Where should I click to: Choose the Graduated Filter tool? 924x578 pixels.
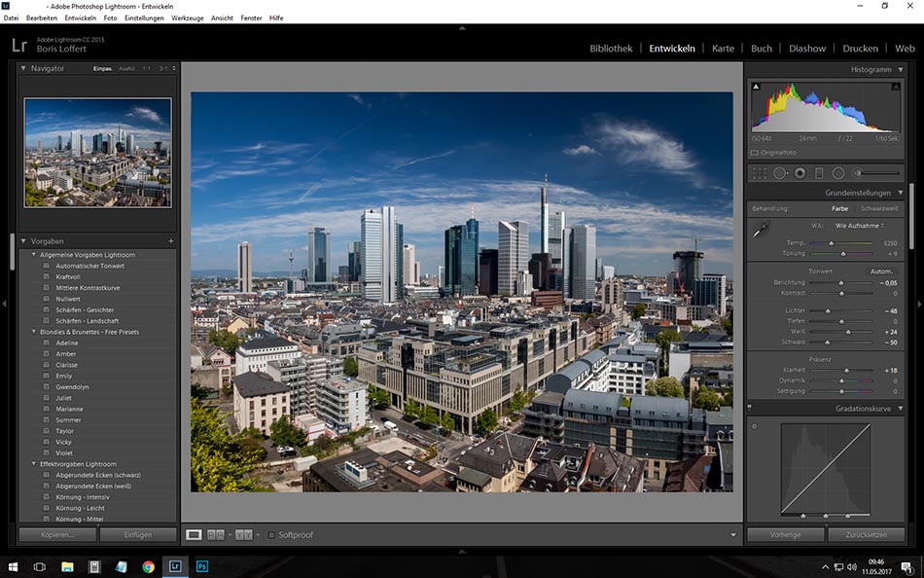click(x=818, y=173)
